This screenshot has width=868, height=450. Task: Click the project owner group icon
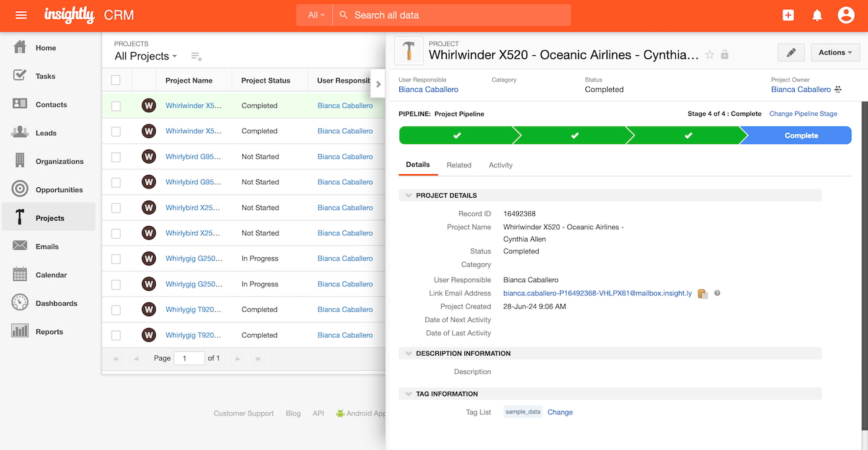pyautogui.click(x=838, y=90)
